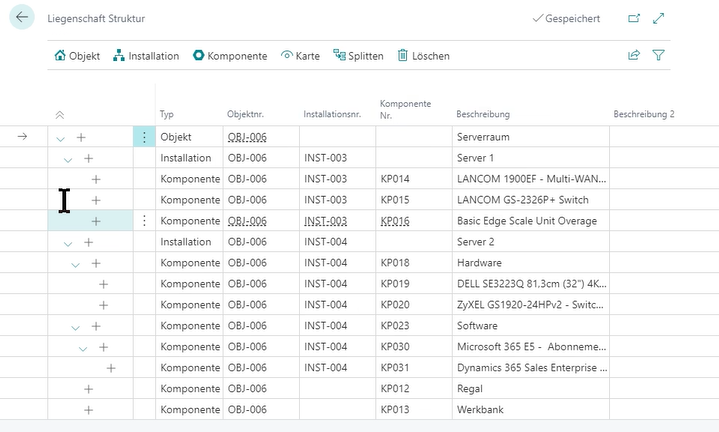Screen dimensions: 719x432
Task: Sort by Komponente Nr. column header
Action: (x=405, y=110)
